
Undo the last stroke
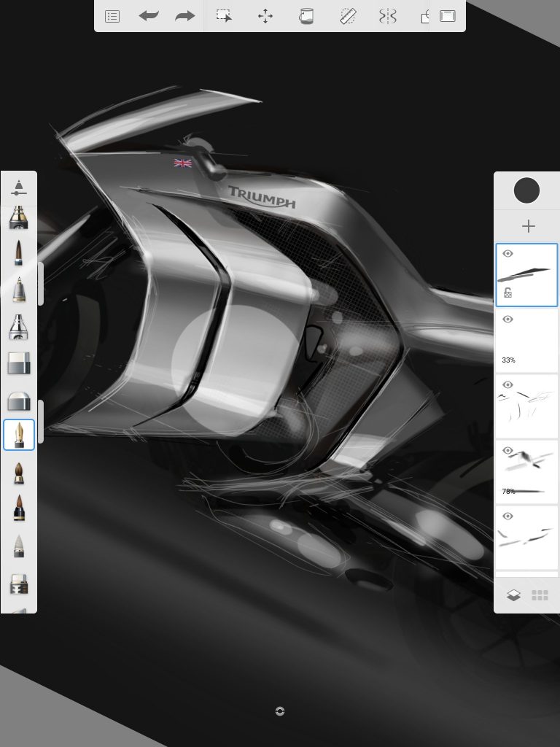pos(149,16)
